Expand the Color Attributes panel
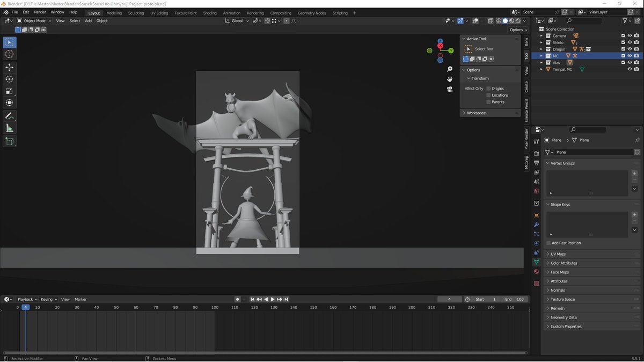644x362 pixels. click(592, 263)
